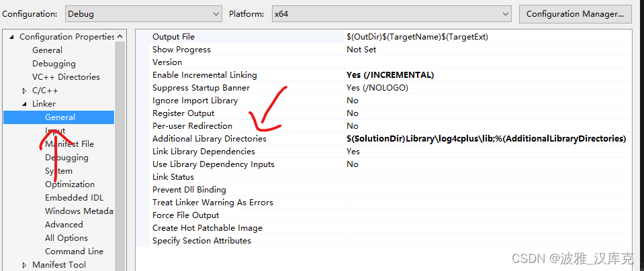Select the Additional Library Directories property row
The height and width of the screenshot is (271, 644).
click(390, 139)
